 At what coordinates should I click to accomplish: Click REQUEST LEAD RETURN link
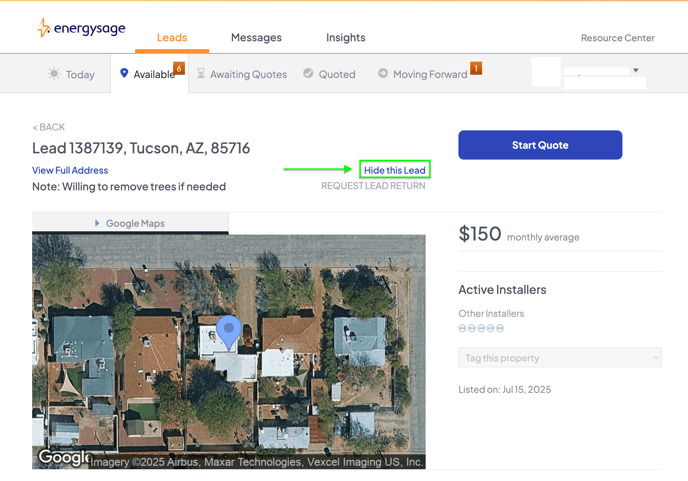coord(373,186)
